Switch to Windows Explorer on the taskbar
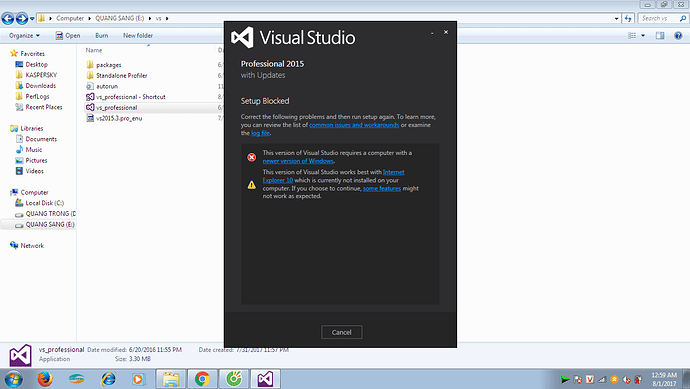Viewport: 690px width, 389px height. coord(171,379)
